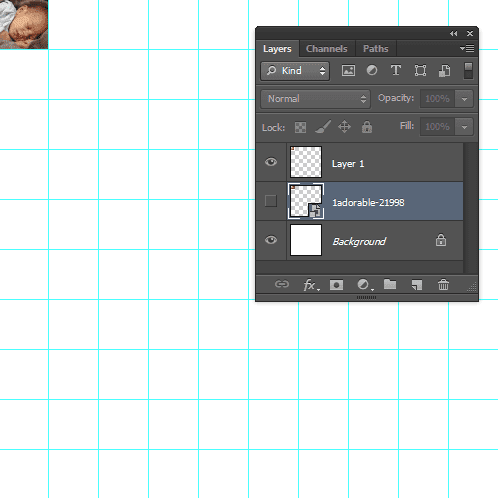Open the Opacity slider arrow dropdown
Viewport: 498px width, 498px height.
point(464,99)
